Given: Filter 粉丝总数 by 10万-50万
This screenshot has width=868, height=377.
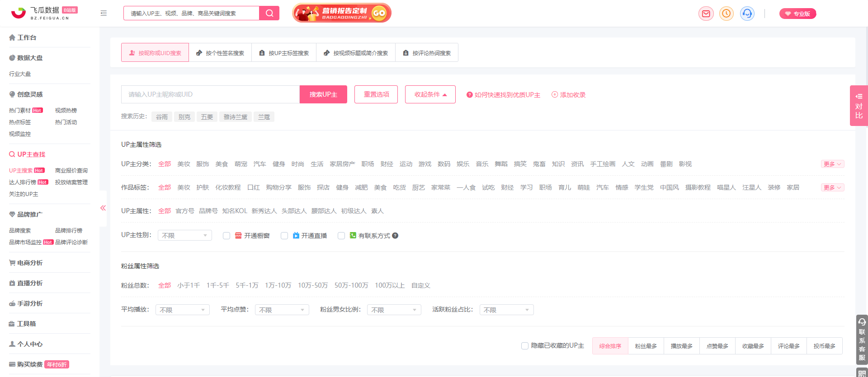Looking at the screenshot, I should pos(313,285).
